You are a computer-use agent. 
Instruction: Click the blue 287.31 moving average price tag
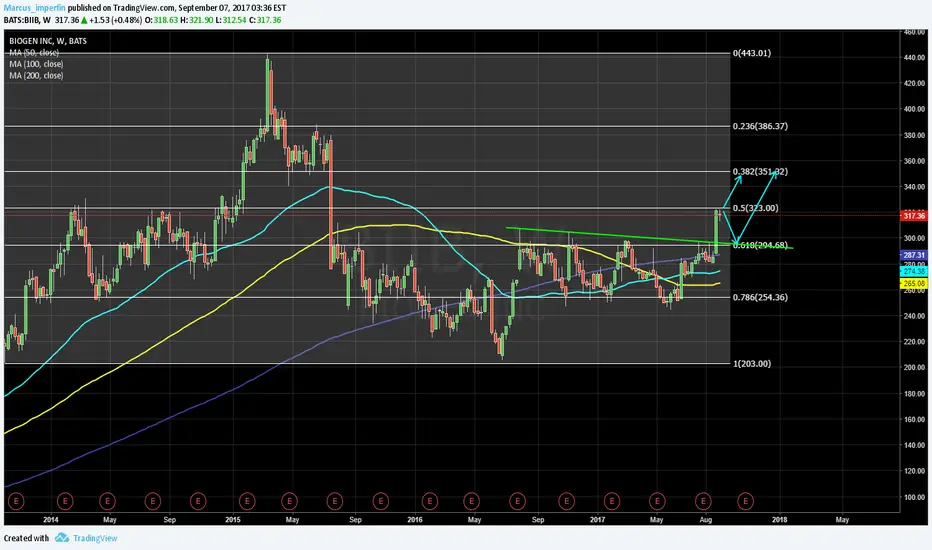(x=914, y=255)
